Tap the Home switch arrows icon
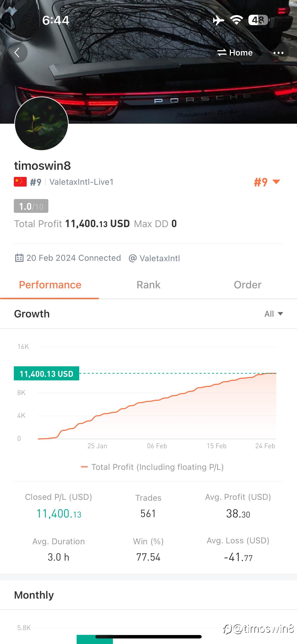 (x=221, y=53)
